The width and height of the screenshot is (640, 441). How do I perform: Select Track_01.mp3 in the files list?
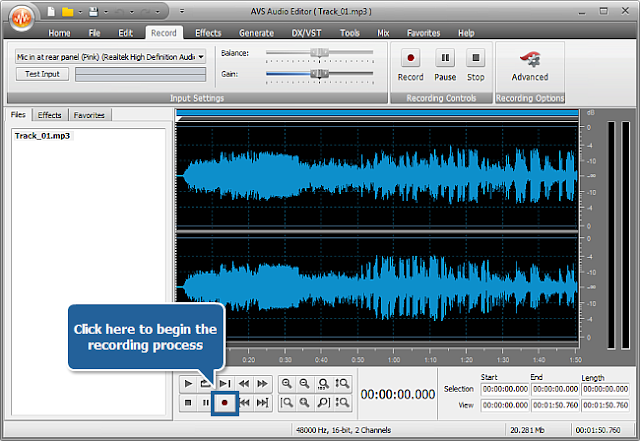click(42, 136)
